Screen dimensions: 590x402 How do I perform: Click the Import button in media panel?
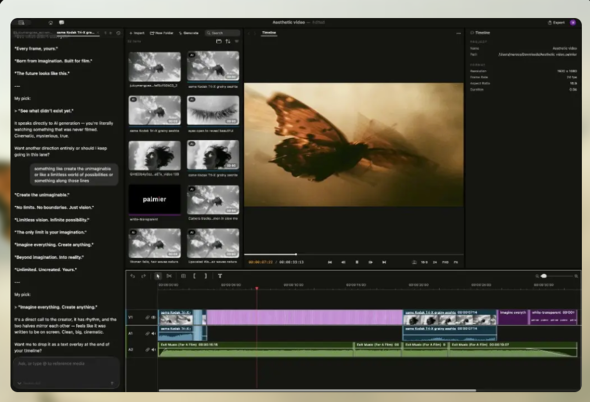(137, 33)
